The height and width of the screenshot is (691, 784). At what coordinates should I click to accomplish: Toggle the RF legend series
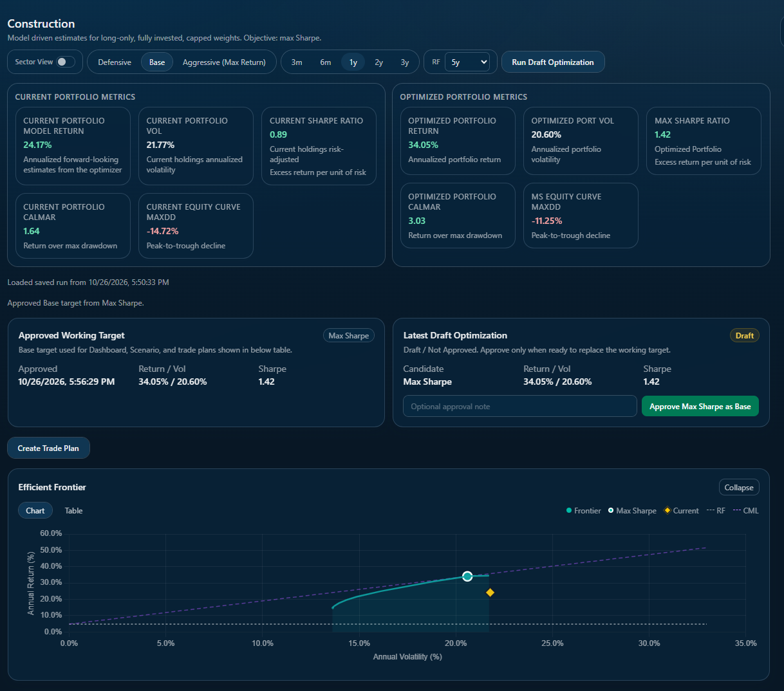(716, 511)
